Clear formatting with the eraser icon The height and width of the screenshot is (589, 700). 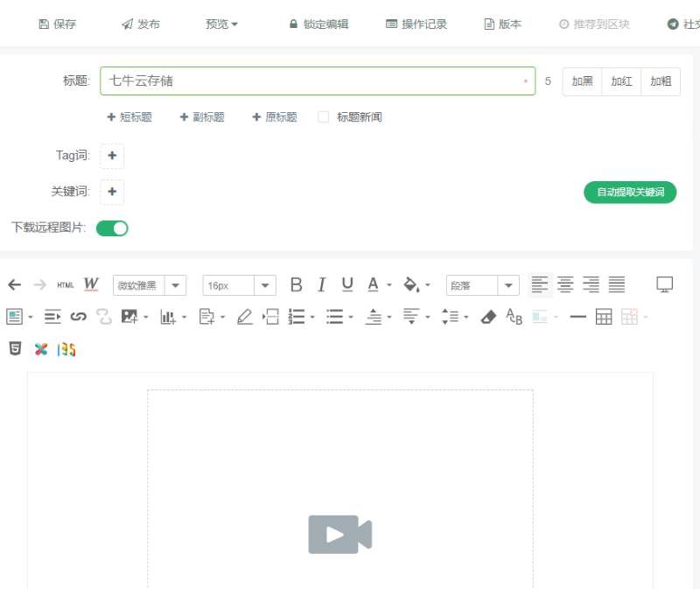coord(488,316)
